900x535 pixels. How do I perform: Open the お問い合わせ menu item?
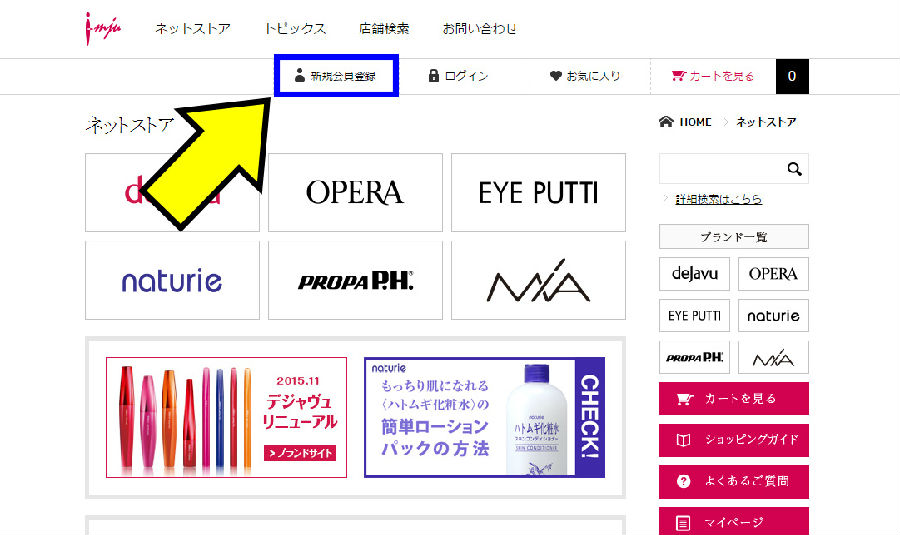click(479, 28)
